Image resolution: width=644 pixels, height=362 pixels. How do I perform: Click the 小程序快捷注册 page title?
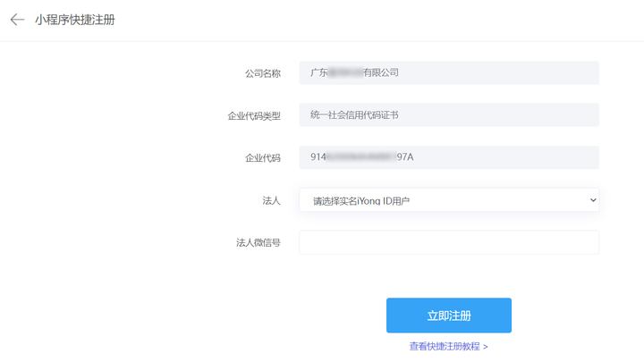pyautogui.click(x=75, y=20)
